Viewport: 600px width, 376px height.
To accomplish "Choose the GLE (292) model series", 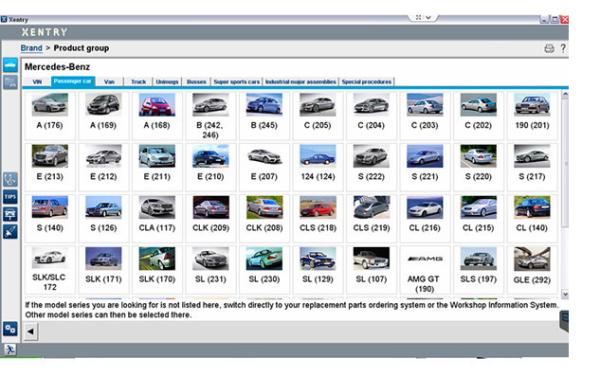I will click(x=532, y=270).
